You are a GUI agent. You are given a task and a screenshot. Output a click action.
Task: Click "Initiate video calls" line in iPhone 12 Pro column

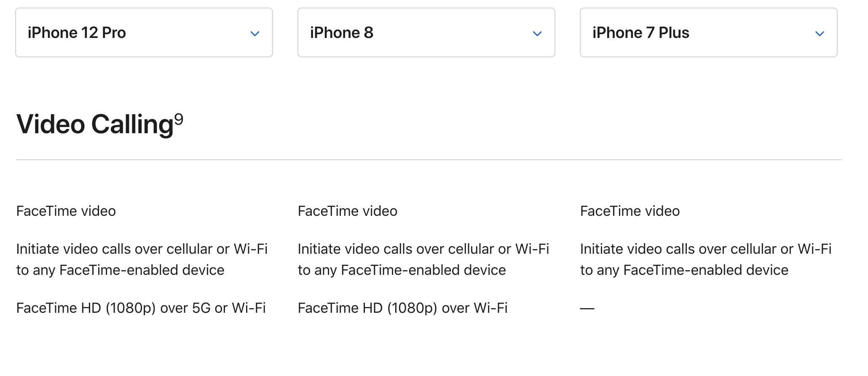click(x=142, y=249)
